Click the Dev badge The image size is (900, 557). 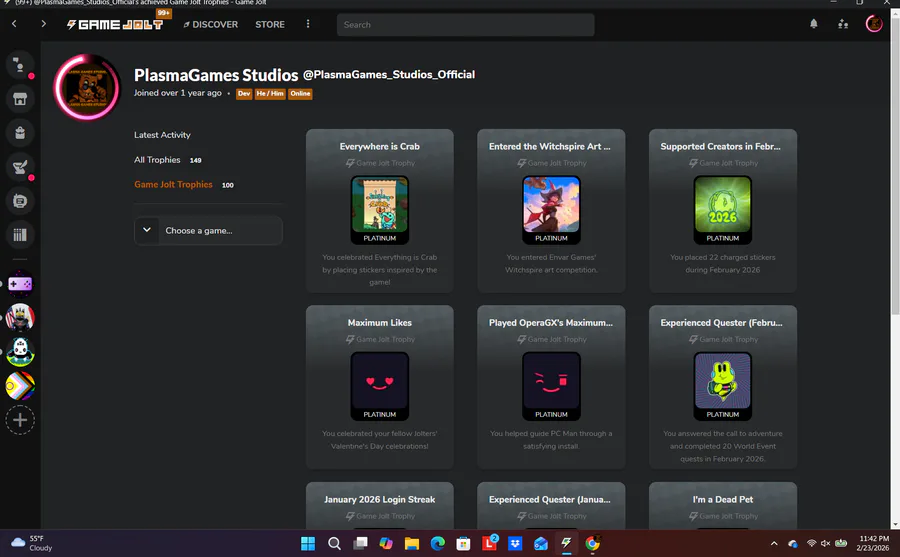tap(244, 94)
